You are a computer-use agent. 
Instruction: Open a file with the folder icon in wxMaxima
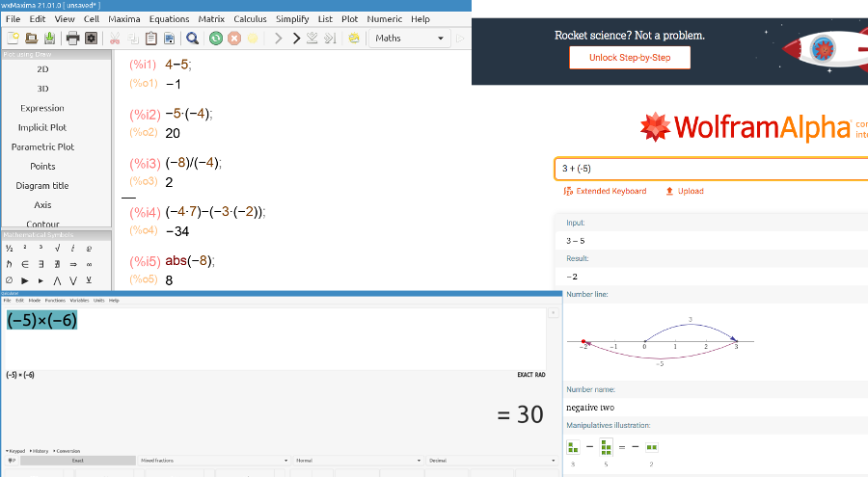tap(32, 39)
